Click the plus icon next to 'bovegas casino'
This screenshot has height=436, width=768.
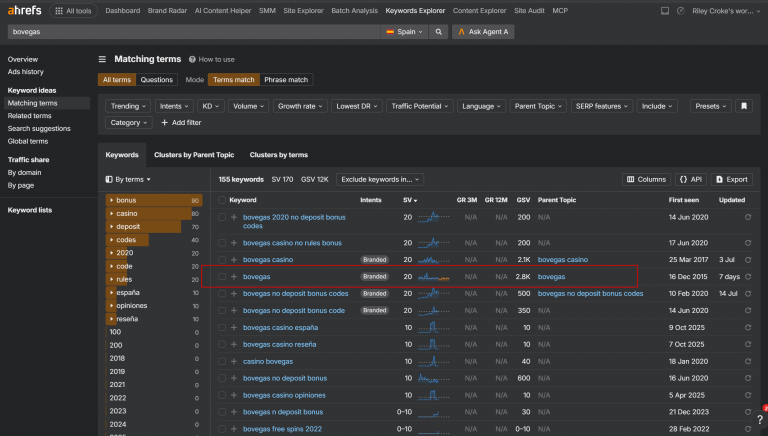point(234,260)
